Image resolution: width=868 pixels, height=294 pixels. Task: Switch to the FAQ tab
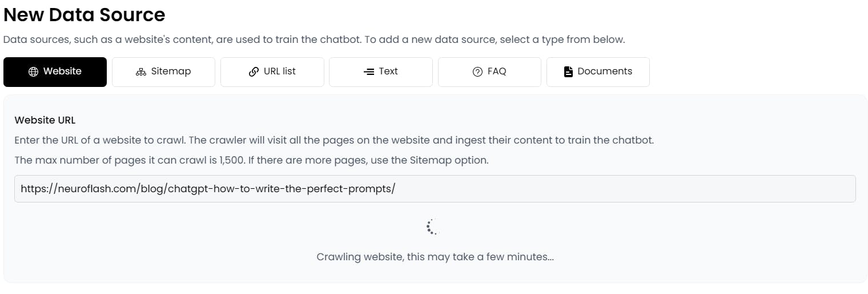(x=489, y=71)
